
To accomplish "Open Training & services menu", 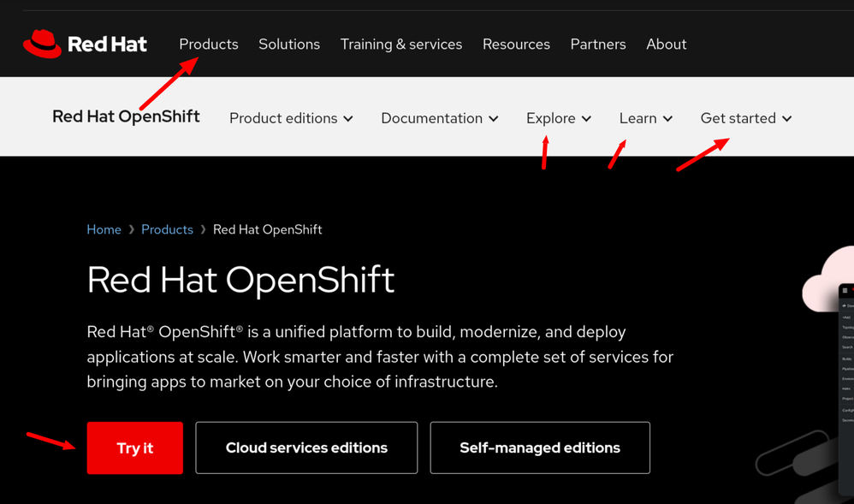I will point(400,44).
